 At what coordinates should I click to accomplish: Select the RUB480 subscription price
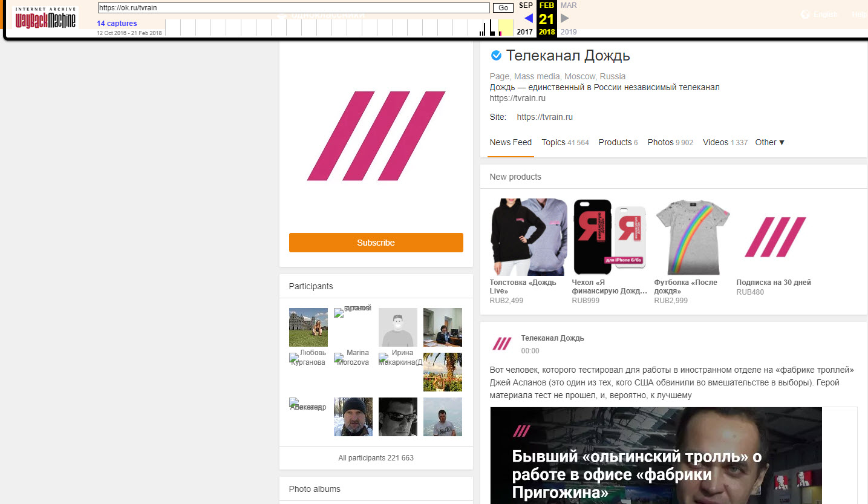pyautogui.click(x=750, y=292)
